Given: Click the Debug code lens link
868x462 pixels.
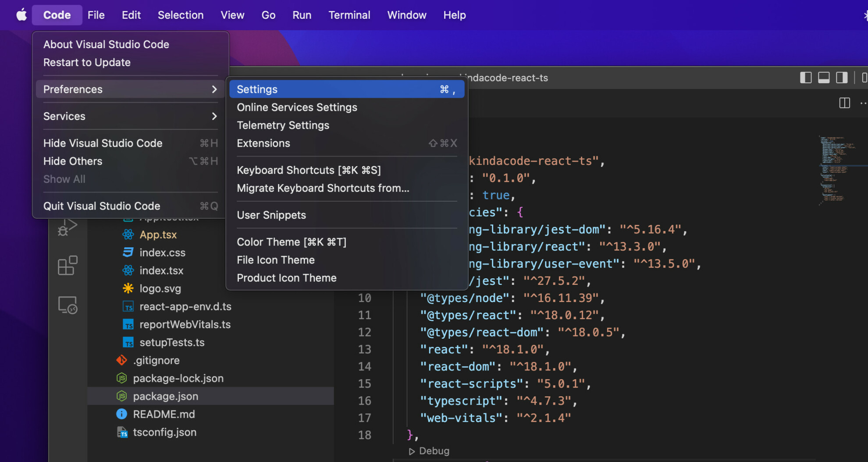Looking at the screenshot, I should pos(434,451).
